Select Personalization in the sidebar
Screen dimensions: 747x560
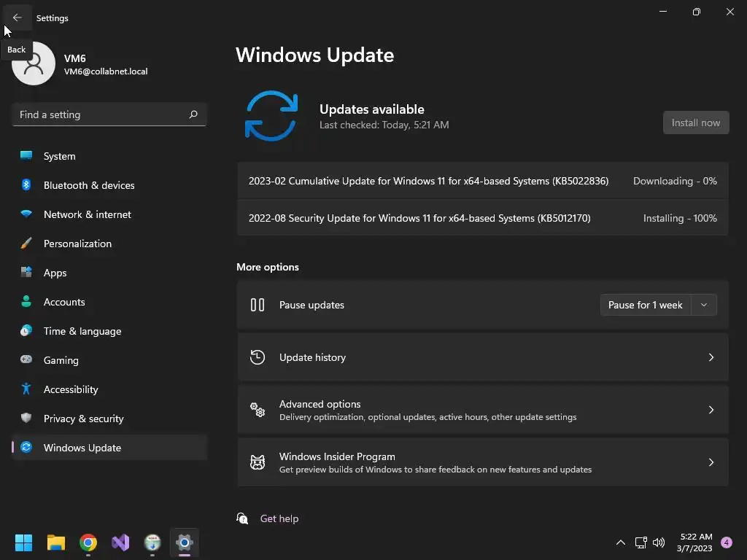click(x=109, y=244)
